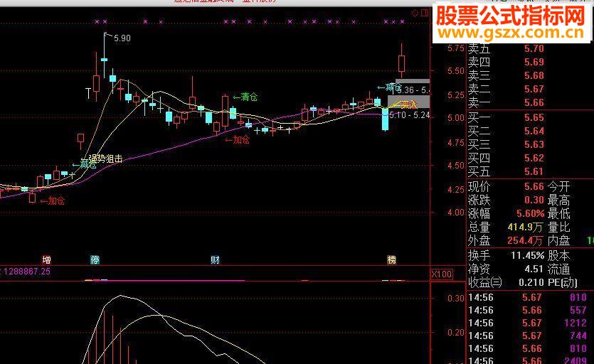Select the 卖二 ask row at 5.67

506,89
